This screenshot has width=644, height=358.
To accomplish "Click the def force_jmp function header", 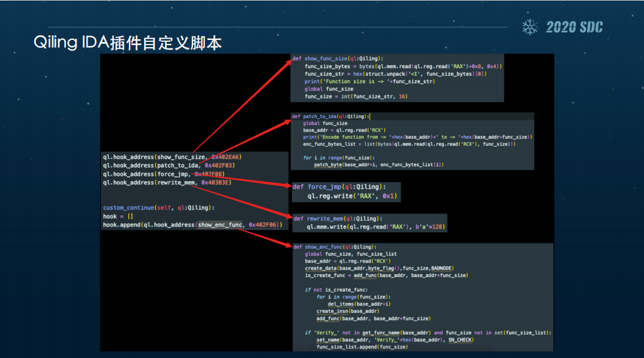I will (339, 187).
